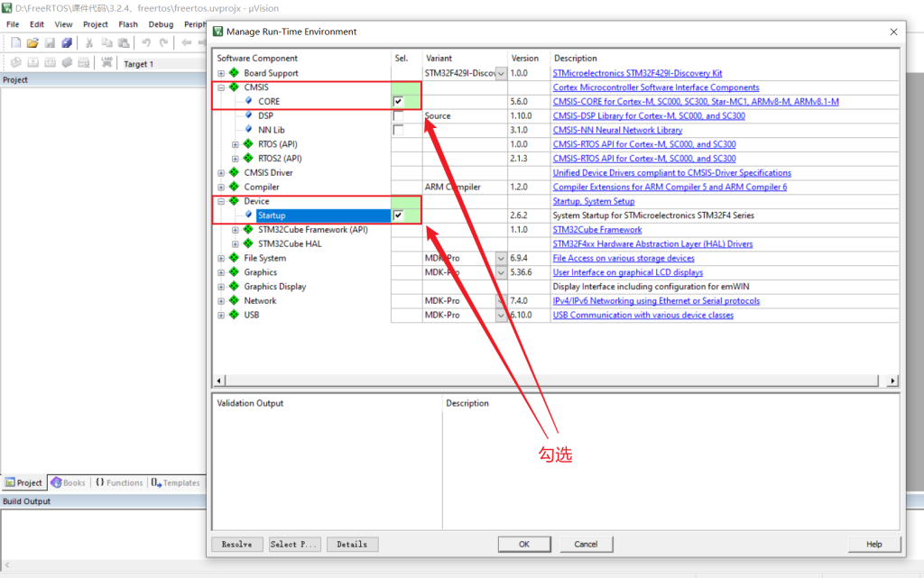The image size is (924, 578).
Task: Open the STM32Cube Framework description link
Action: click(596, 230)
